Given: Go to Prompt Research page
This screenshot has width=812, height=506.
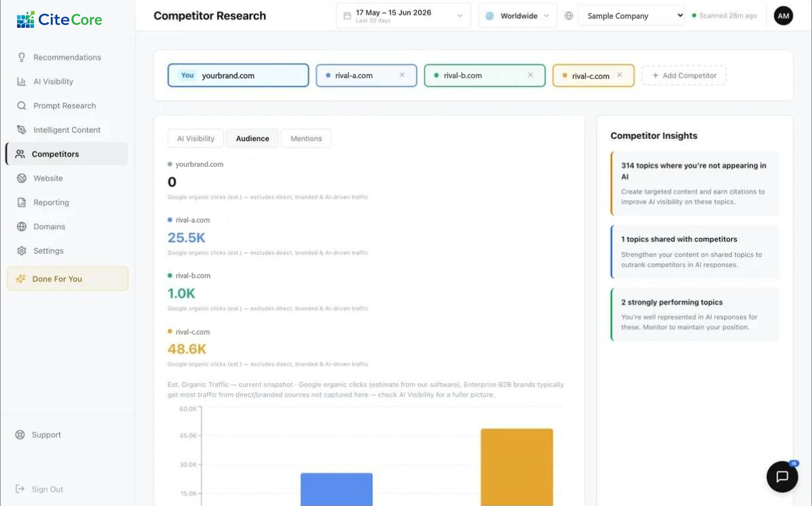Looking at the screenshot, I should (x=67, y=106).
